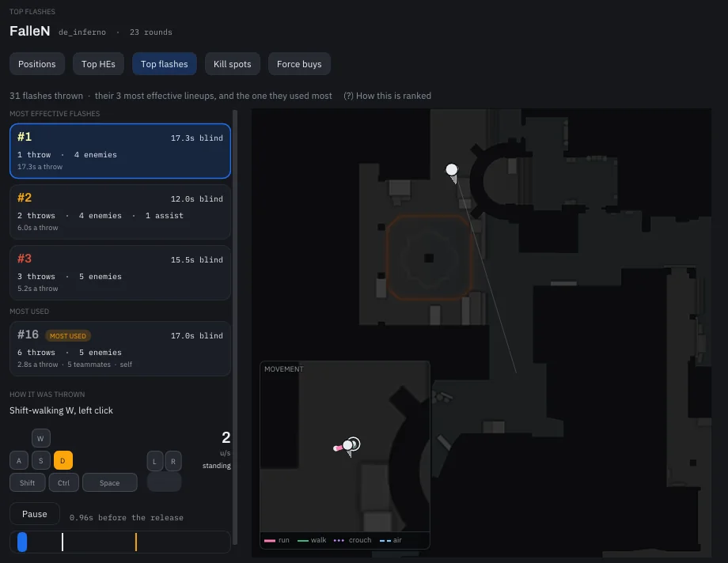Click the blue playhead handle on the timeline
728x563 pixels.
[22, 542]
